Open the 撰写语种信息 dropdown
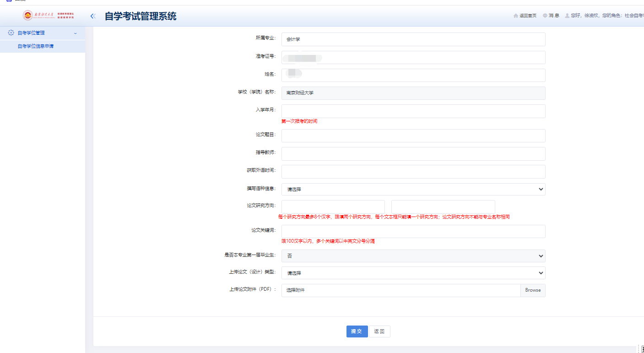Viewport: 644px width, 353px height. (x=412, y=189)
